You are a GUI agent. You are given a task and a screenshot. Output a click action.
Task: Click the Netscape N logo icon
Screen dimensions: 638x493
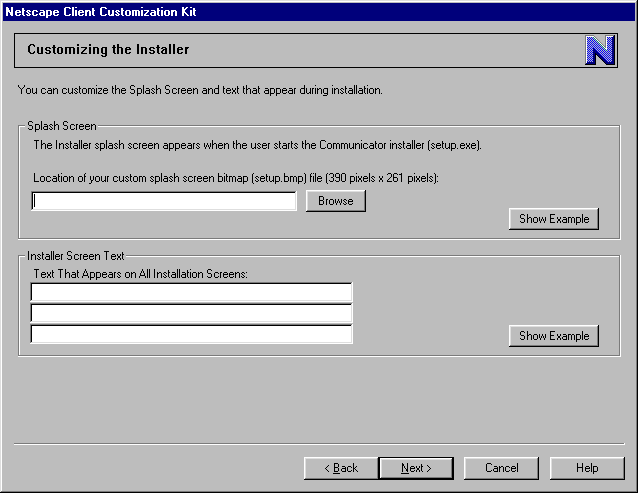[x=600, y=50]
